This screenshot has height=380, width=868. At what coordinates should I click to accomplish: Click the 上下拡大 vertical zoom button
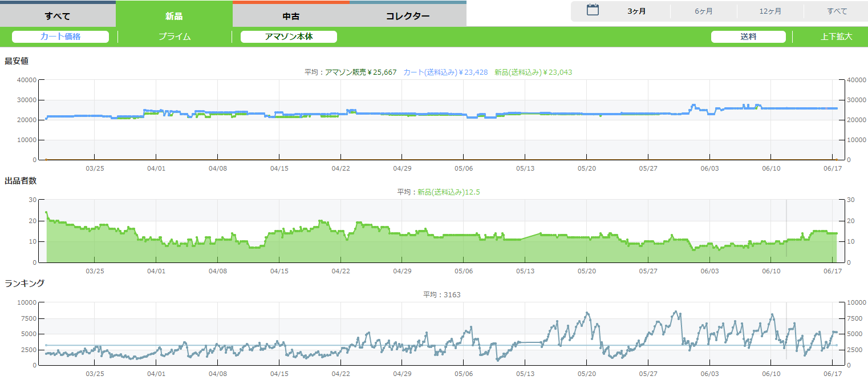click(836, 37)
